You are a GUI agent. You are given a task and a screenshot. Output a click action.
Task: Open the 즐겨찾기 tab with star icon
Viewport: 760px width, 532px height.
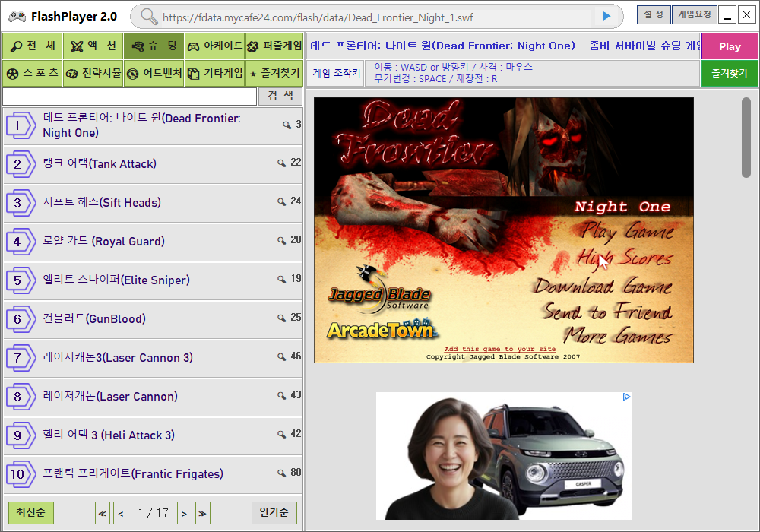[274, 73]
